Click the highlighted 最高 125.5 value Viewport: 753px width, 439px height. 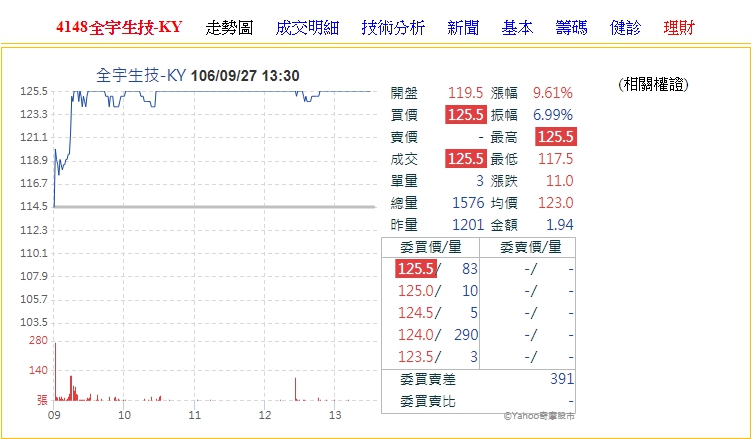click(x=555, y=136)
